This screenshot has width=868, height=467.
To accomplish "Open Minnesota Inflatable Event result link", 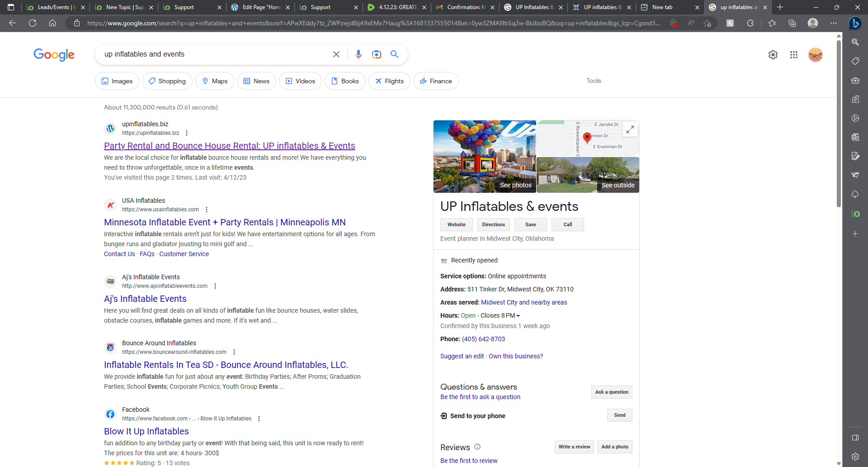I will (225, 223).
